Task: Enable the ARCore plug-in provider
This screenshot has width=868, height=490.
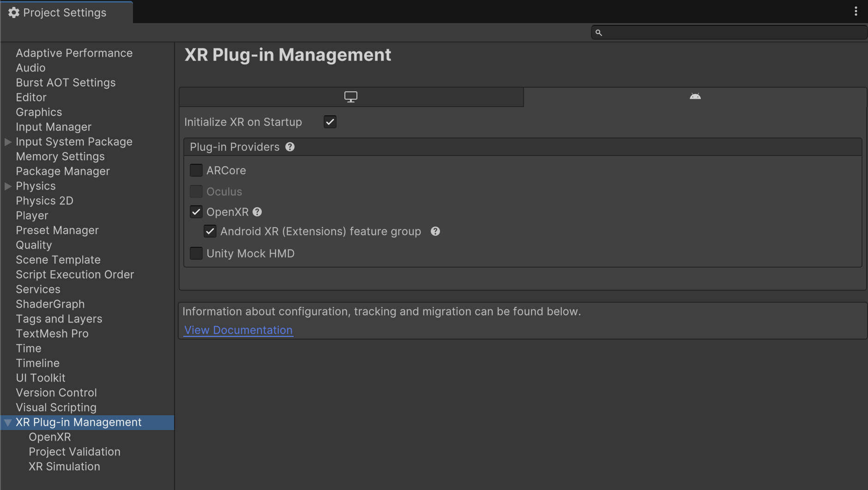Action: [196, 170]
